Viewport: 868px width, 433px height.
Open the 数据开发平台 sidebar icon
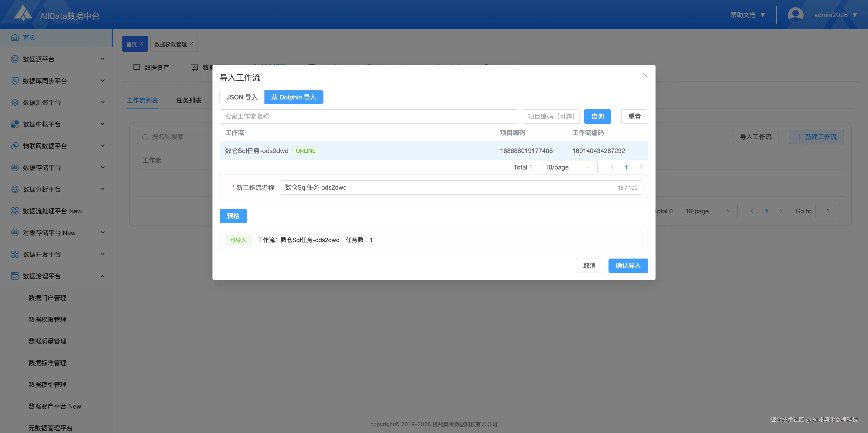click(14, 254)
